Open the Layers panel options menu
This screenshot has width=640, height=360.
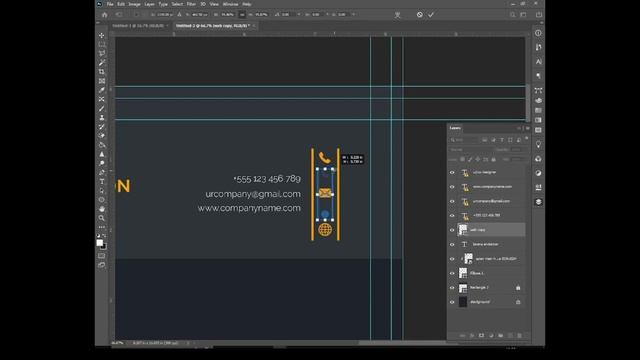coord(527,128)
